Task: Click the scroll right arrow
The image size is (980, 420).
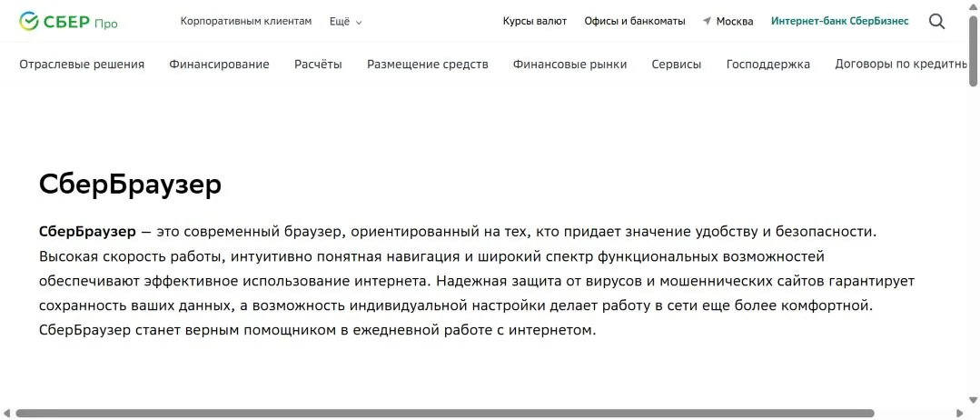Action: click(x=962, y=414)
